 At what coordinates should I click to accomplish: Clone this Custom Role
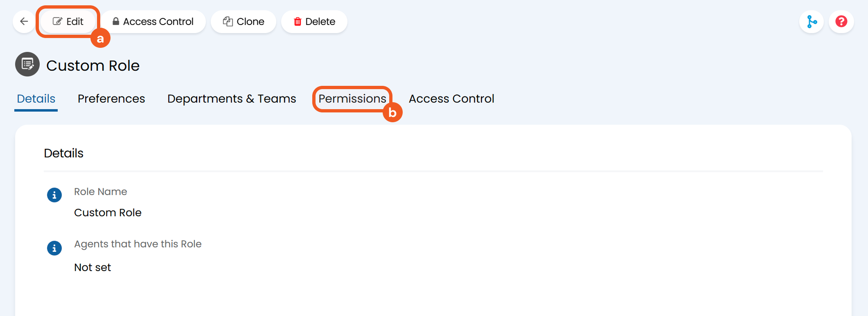point(243,21)
